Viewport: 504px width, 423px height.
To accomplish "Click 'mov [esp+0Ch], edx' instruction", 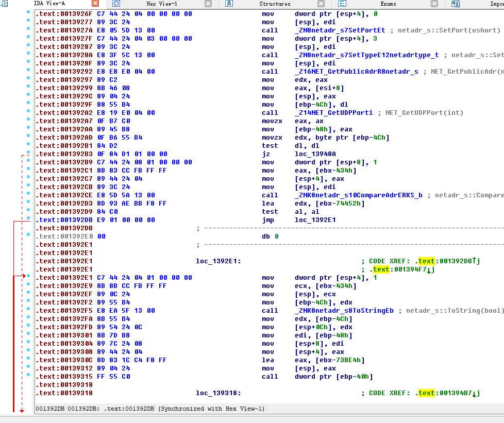I will pos(307,327).
